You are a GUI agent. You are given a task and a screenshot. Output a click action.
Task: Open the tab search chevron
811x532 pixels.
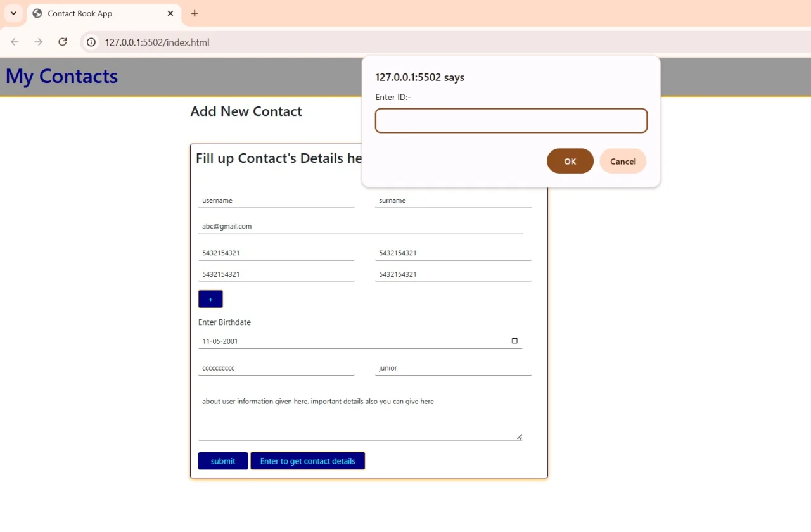[13, 13]
